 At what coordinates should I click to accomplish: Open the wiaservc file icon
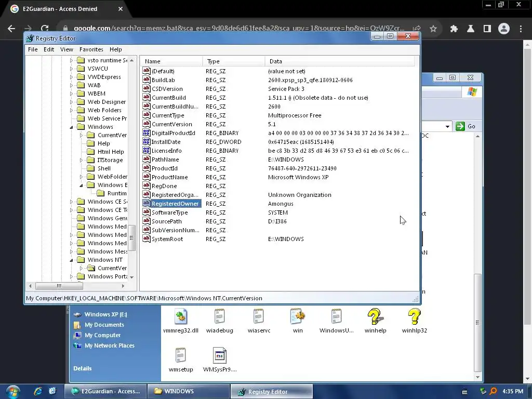(259, 316)
